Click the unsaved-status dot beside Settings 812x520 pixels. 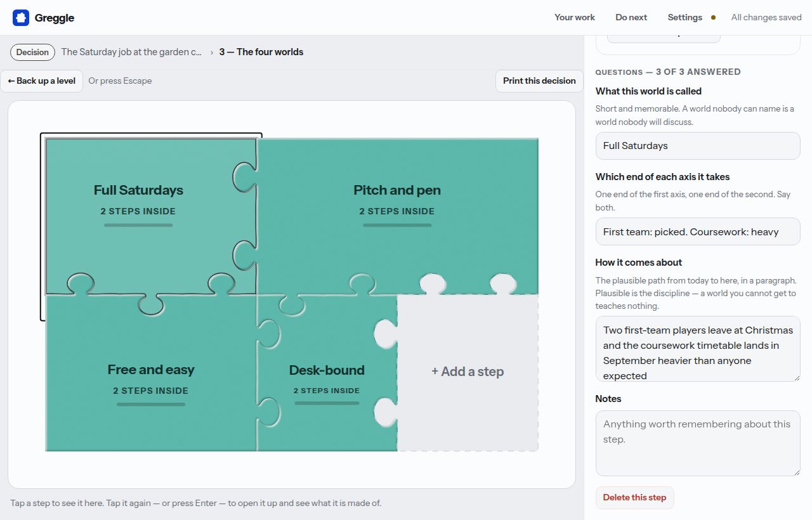click(x=713, y=18)
